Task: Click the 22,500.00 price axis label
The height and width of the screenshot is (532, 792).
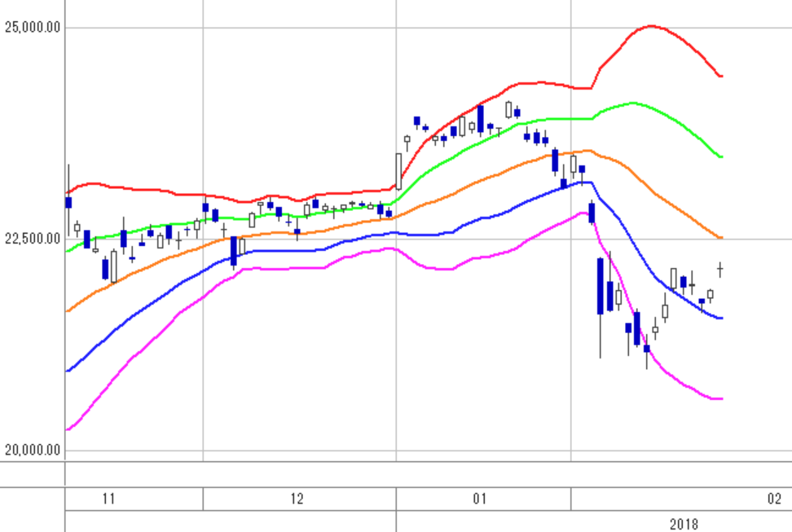Action: (x=33, y=239)
